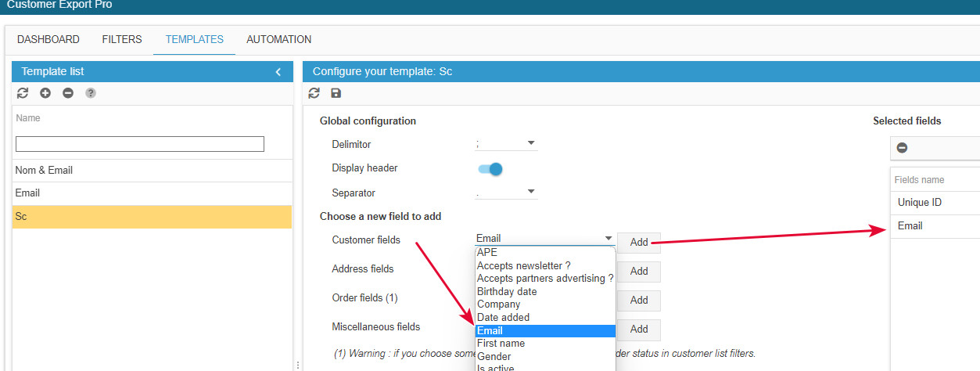This screenshot has width=980, height=371.
Task: Select Birthday date option in list
Action: tap(507, 291)
